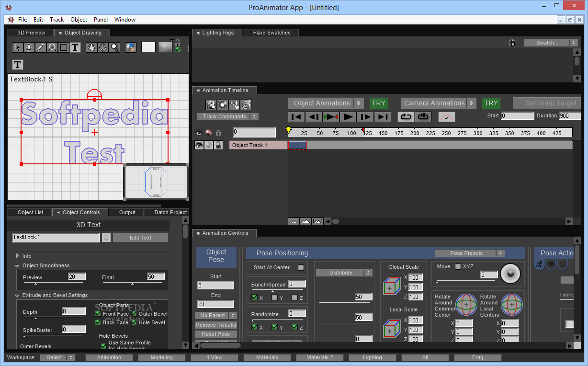Screen dimensions: 588x366
Task: Open the No Parent dropdown
Action: [x=216, y=315]
